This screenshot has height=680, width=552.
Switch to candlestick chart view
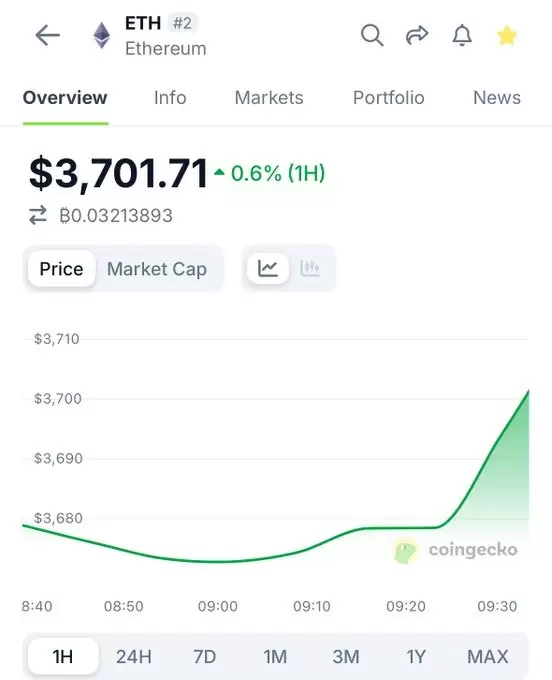pos(310,268)
